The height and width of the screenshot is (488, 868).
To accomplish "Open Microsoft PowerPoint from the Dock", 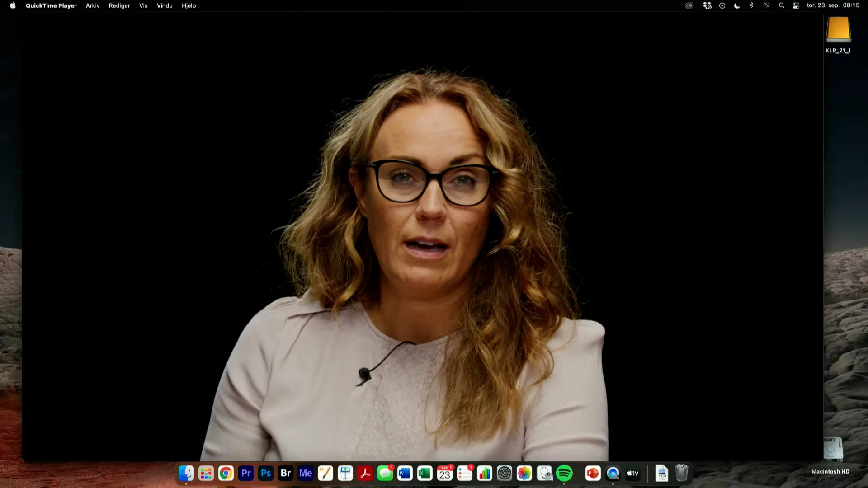I will pos(593,473).
